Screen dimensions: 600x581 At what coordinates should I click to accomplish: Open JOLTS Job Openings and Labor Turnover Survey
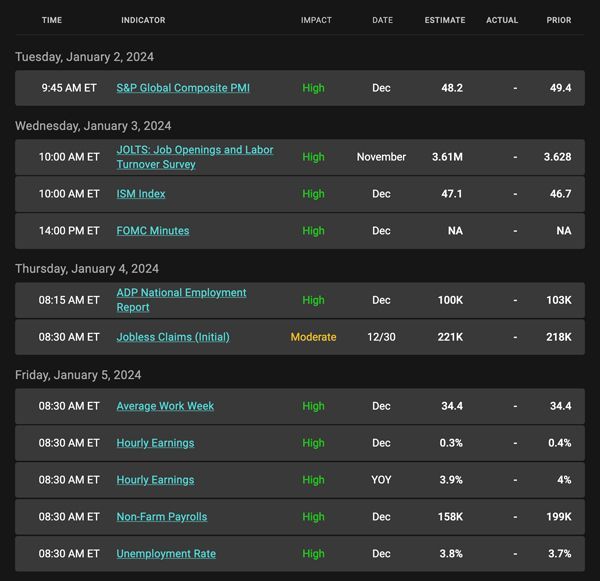pos(195,157)
